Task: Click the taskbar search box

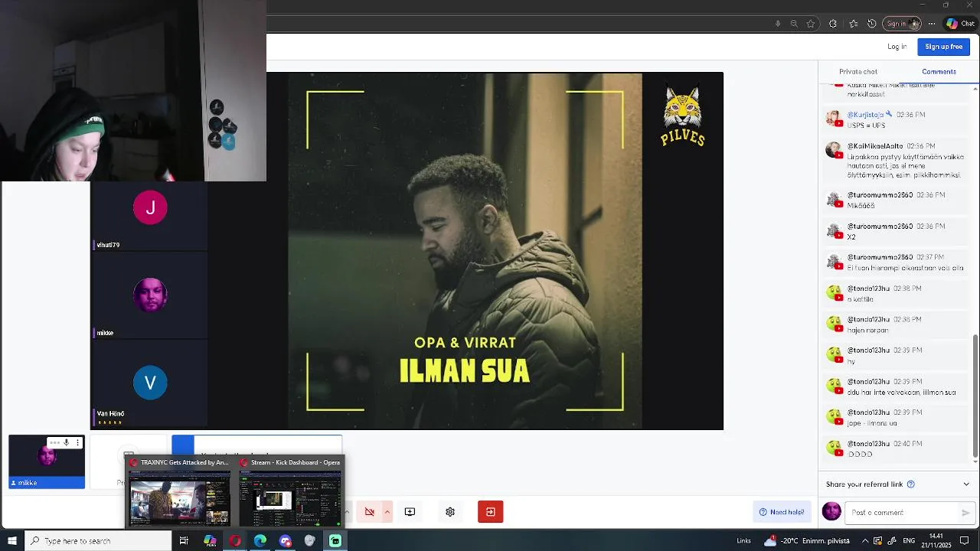Action: 98,540
